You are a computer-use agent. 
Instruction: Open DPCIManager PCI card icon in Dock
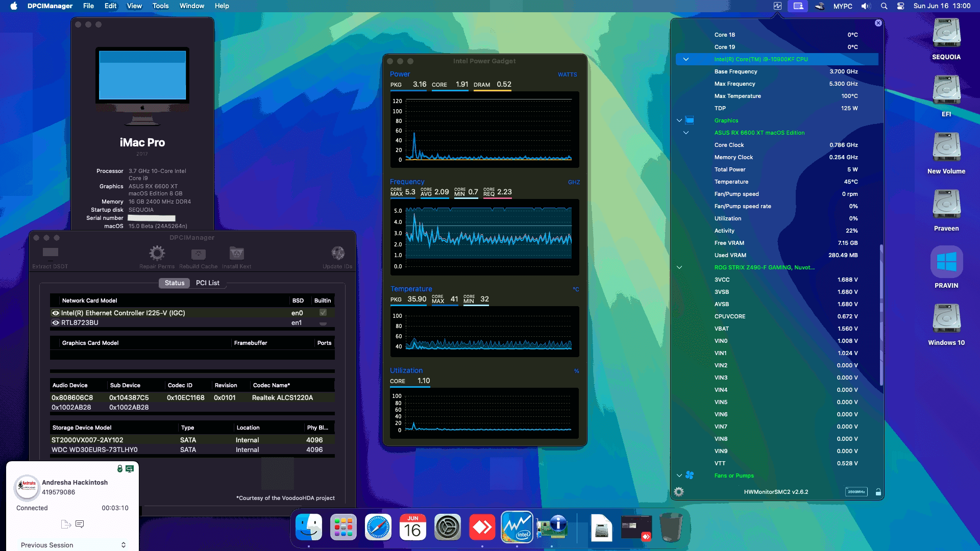pos(552,527)
